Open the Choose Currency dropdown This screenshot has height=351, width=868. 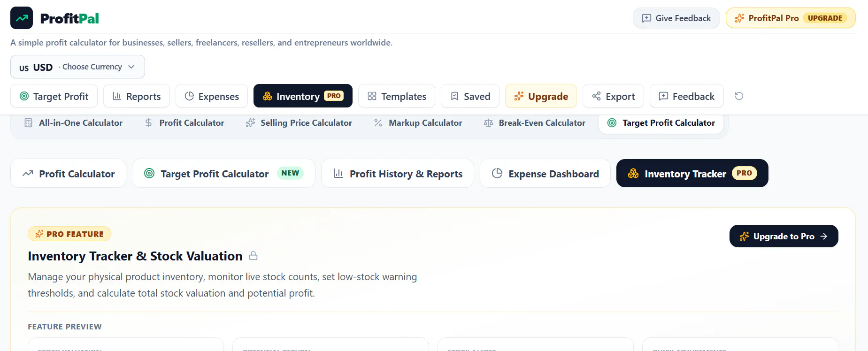pos(77,67)
